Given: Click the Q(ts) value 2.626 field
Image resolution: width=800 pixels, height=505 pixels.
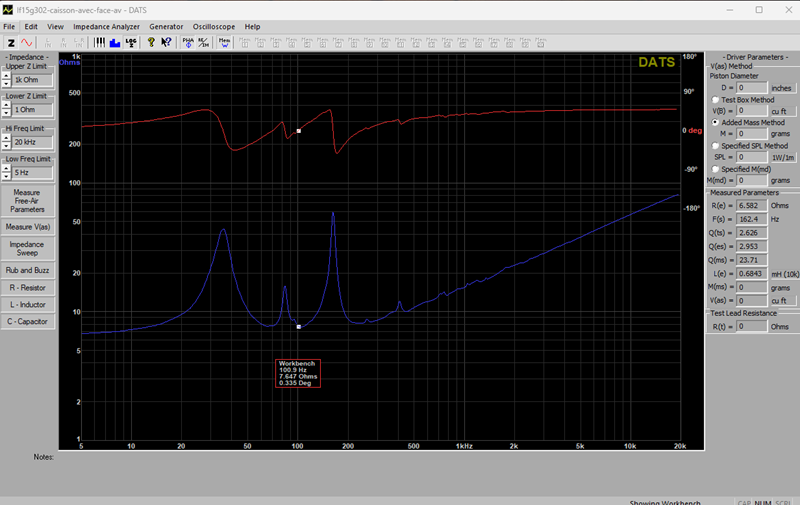Looking at the screenshot, I should point(752,233).
